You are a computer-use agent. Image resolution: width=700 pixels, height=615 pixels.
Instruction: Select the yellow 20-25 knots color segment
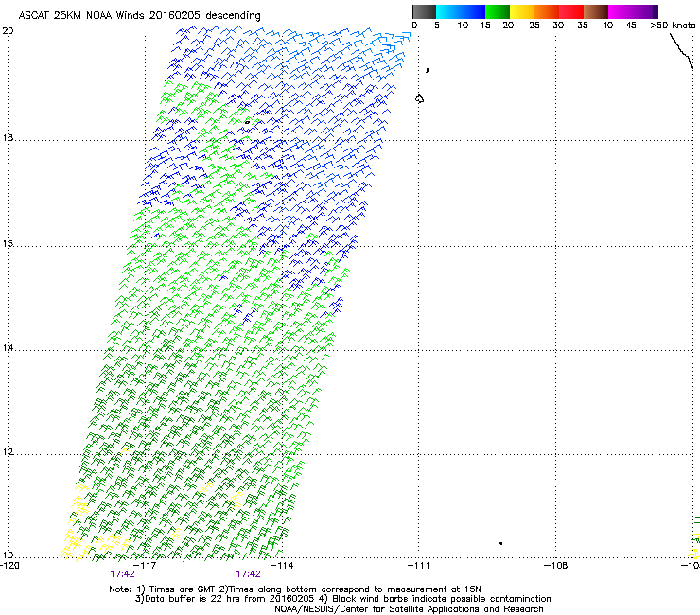pyautogui.click(x=522, y=11)
